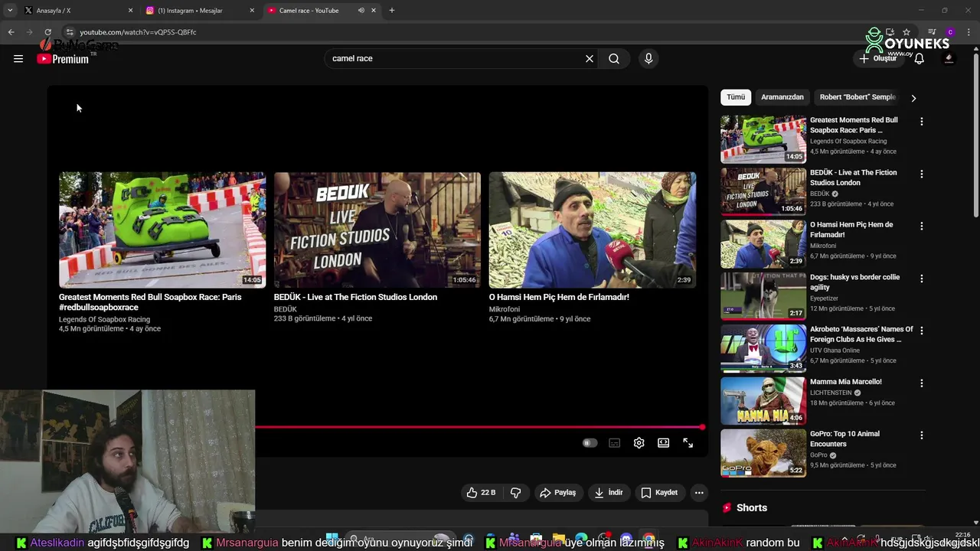
Task: Open options for Akrobeto Massacres video
Action: pyautogui.click(x=922, y=331)
